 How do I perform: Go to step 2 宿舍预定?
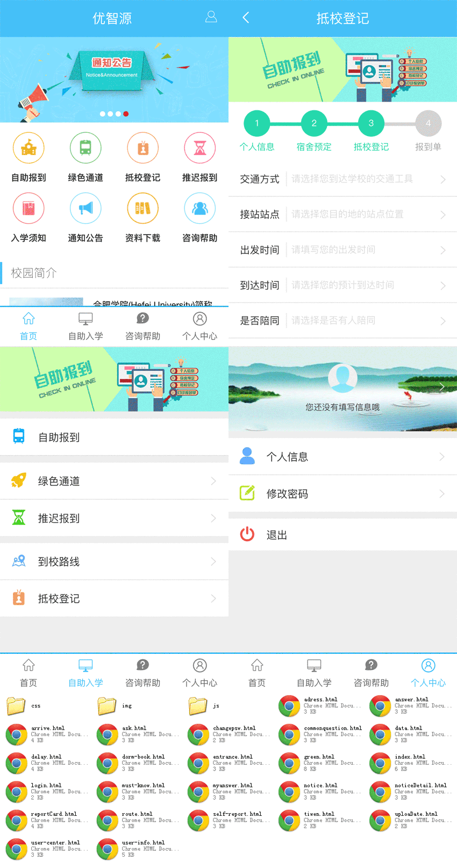coord(314,124)
